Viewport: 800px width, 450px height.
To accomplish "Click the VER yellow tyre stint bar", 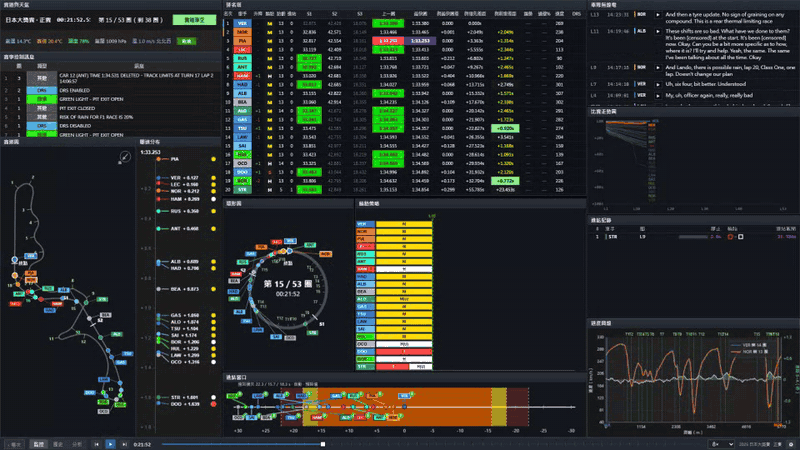I will click(x=404, y=224).
